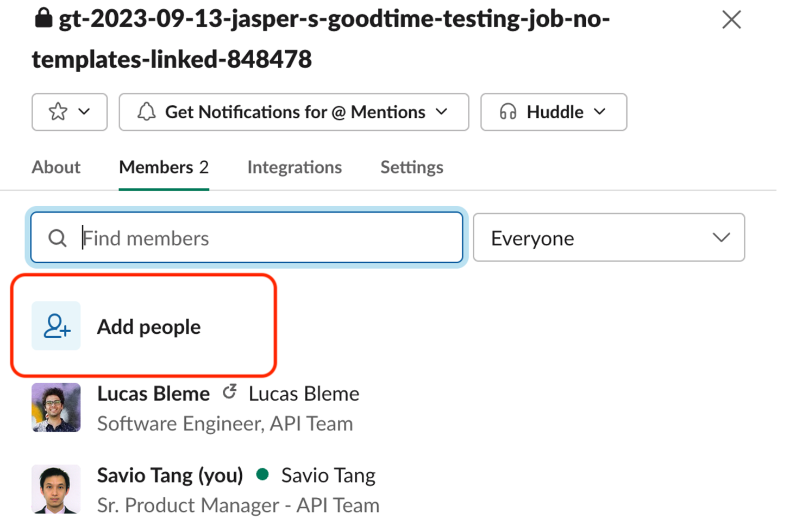Click Savio Tang's profile picture
This screenshot has width=802, height=532.
[56, 489]
